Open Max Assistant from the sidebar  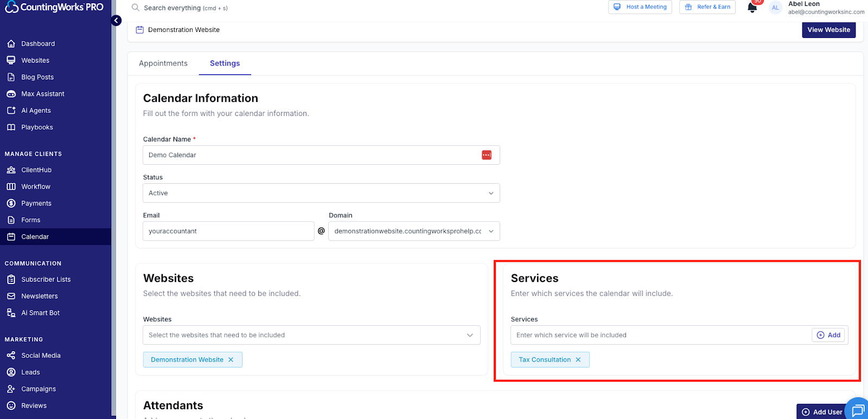click(42, 94)
